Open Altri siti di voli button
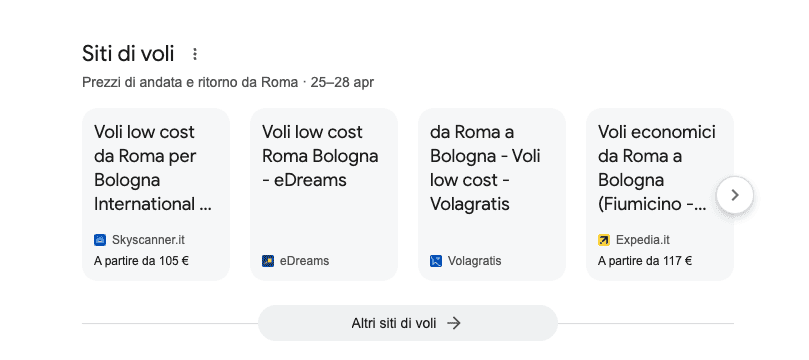 coord(408,323)
